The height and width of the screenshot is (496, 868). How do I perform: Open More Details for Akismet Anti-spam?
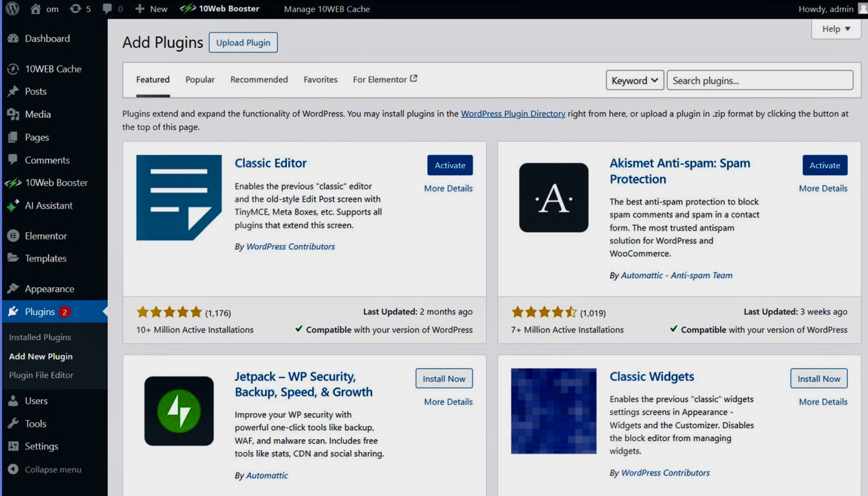pos(823,188)
